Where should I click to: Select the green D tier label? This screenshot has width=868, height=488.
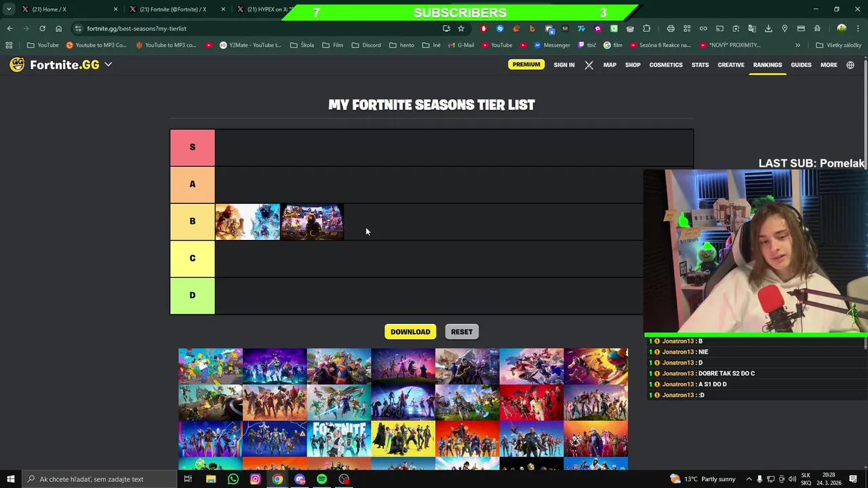click(193, 296)
